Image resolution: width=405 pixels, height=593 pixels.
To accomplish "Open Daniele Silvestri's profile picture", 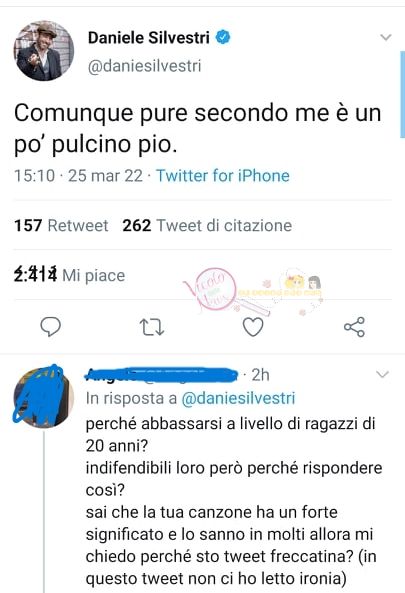I will (x=44, y=51).
